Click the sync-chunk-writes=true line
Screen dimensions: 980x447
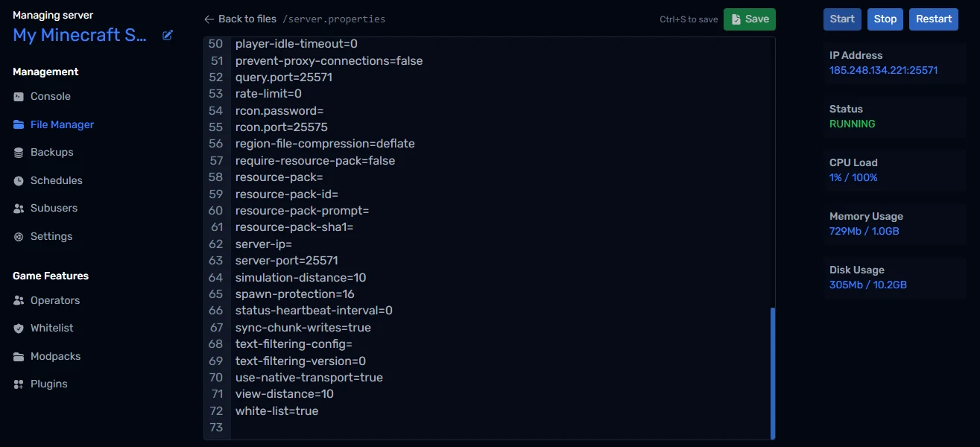303,328
